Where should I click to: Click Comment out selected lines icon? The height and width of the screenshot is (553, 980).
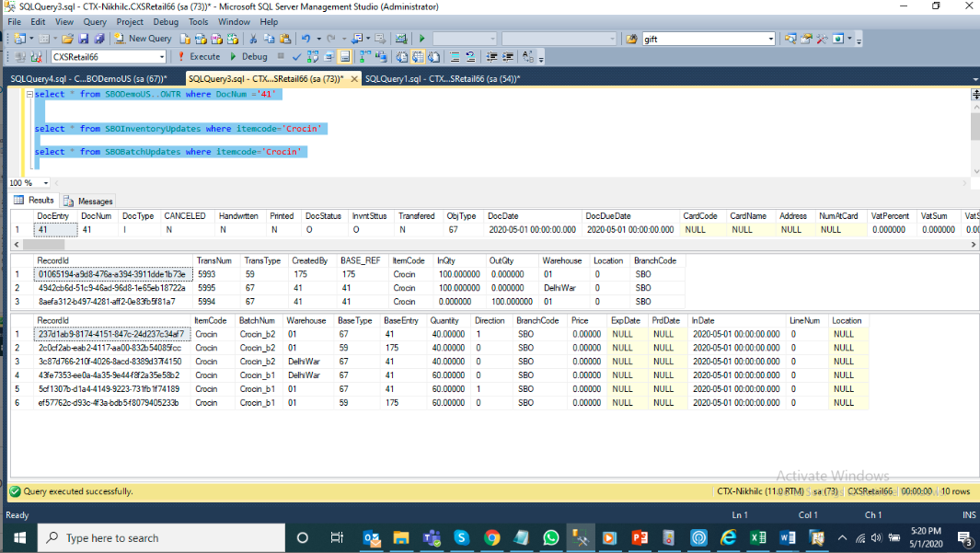pos(455,57)
